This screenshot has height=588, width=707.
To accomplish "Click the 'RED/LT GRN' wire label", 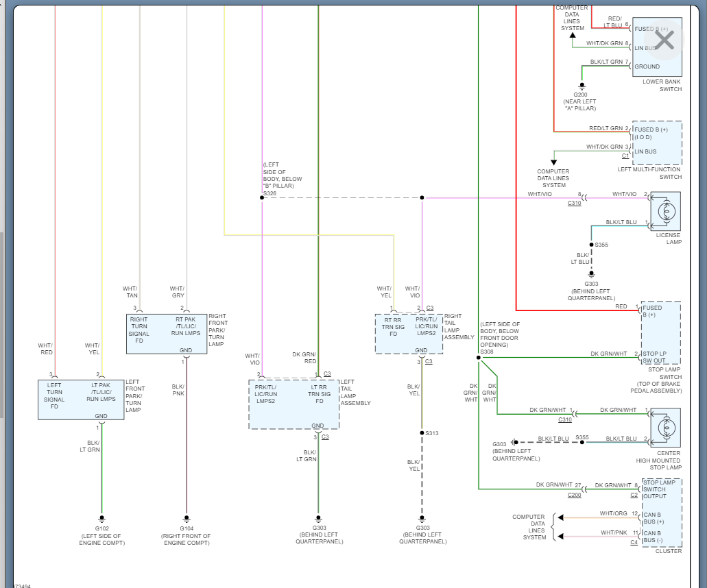I will [x=606, y=128].
